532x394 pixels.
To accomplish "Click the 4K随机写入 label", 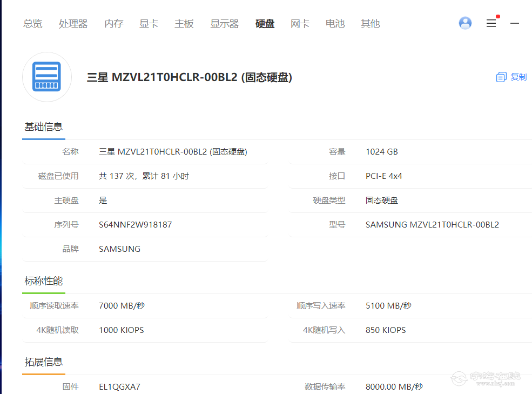I will click(324, 330).
